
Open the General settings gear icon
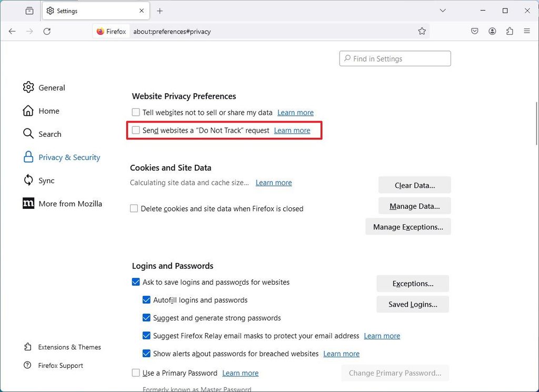point(28,87)
